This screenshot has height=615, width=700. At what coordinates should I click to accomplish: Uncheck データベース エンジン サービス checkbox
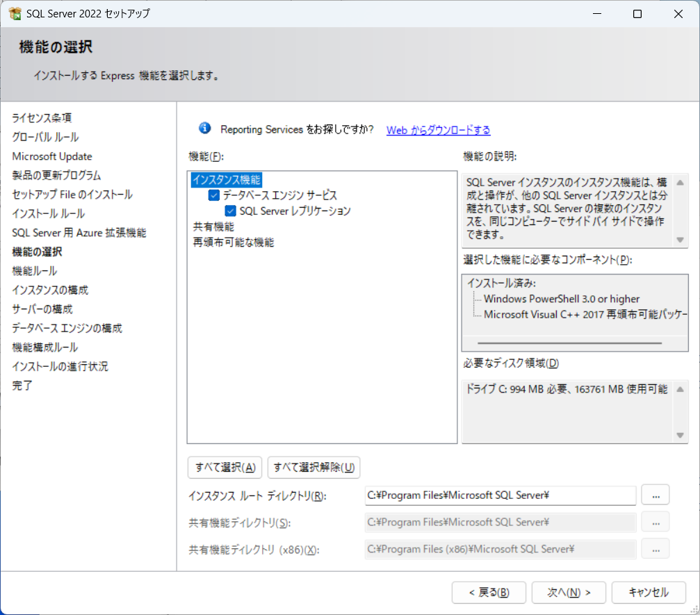tap(214, 195)
